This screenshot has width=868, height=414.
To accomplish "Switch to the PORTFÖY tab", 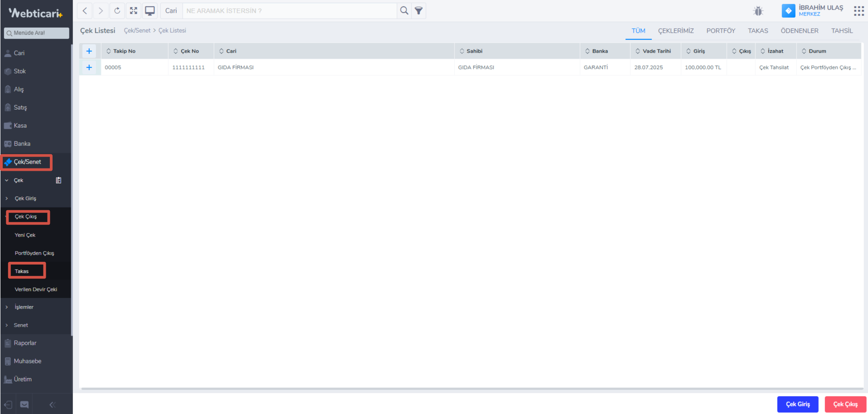I will point(720,31).
